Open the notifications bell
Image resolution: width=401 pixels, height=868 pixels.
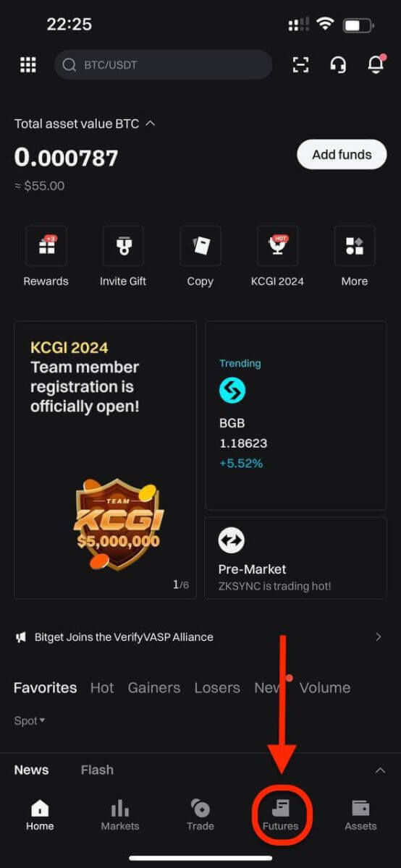376,65
